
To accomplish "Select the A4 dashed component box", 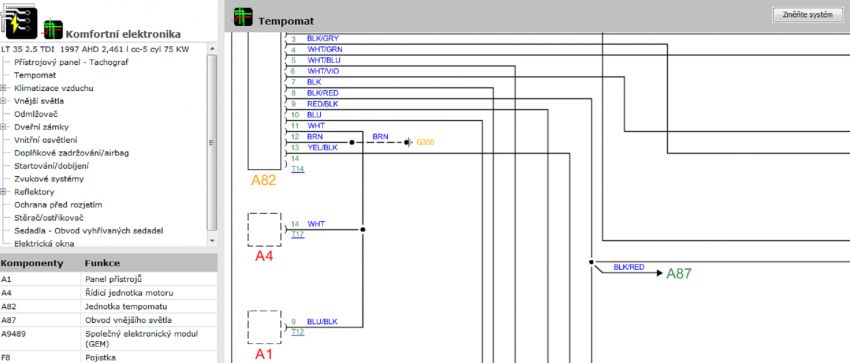I will [x=265, y=229].
